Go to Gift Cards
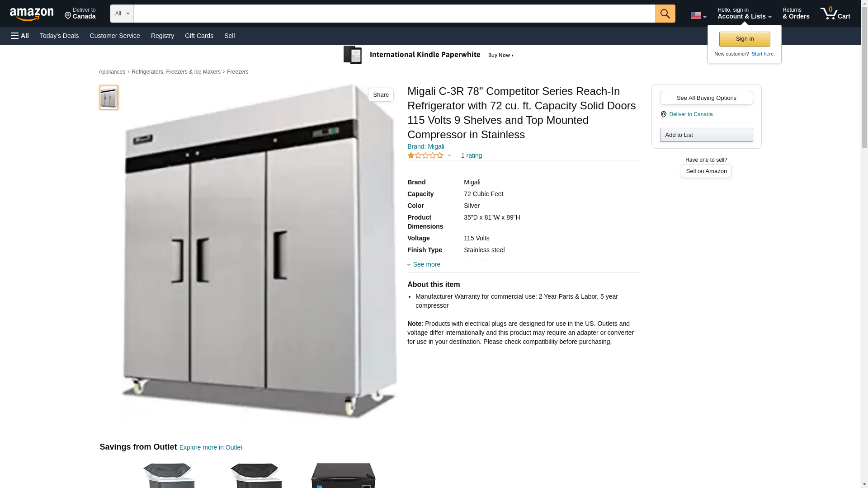Image resolution: width=868 pixels, height=488 pixels. [199, 36]
